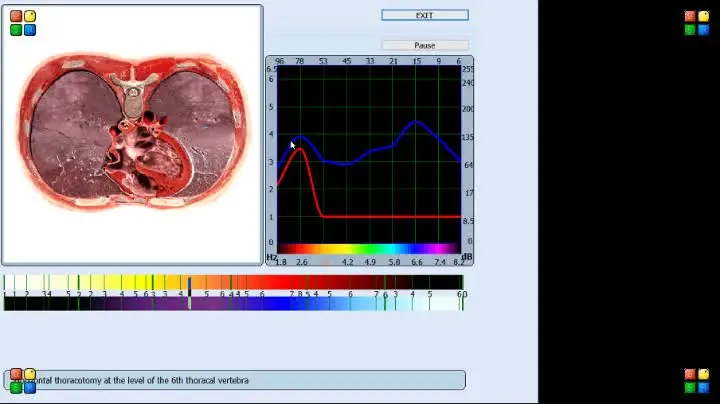
Task: Click four-color icon at bottom of black panel
Action: [696, 380]
